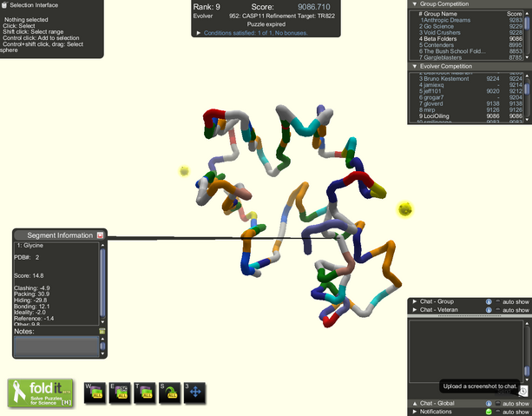Click the E tool icon in toolbar
The image size is (532, 416).
pyautogui.click(x=120, y=393)
